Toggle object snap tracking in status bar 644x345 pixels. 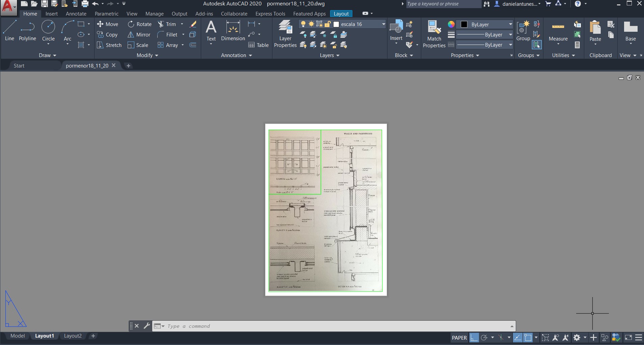pyautogui.click(x=517, y=337)
